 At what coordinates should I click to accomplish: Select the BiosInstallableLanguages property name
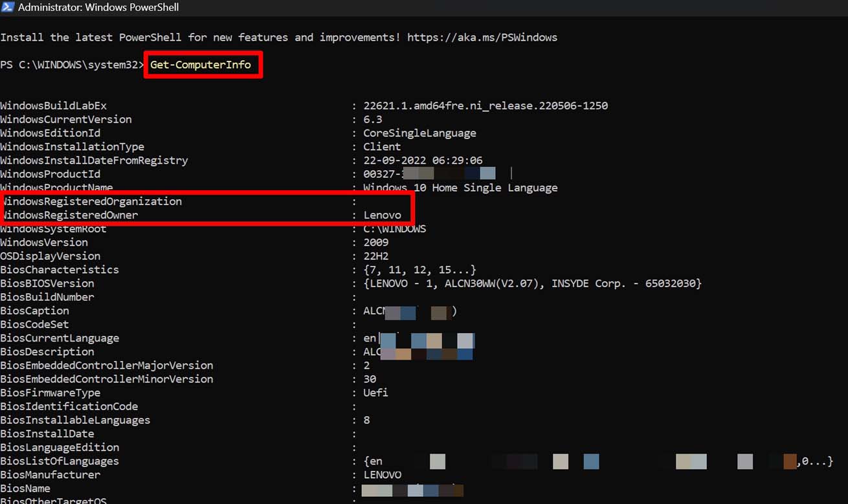tap(75, 420)
